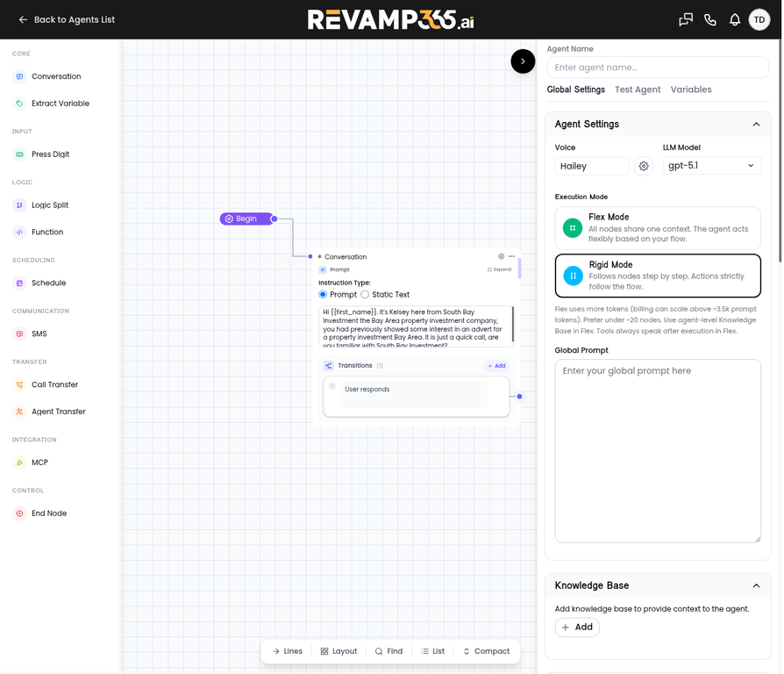The image size is (784, 674).
Task: Click Add button under Knowledge Base
Action: coord(577,627)
